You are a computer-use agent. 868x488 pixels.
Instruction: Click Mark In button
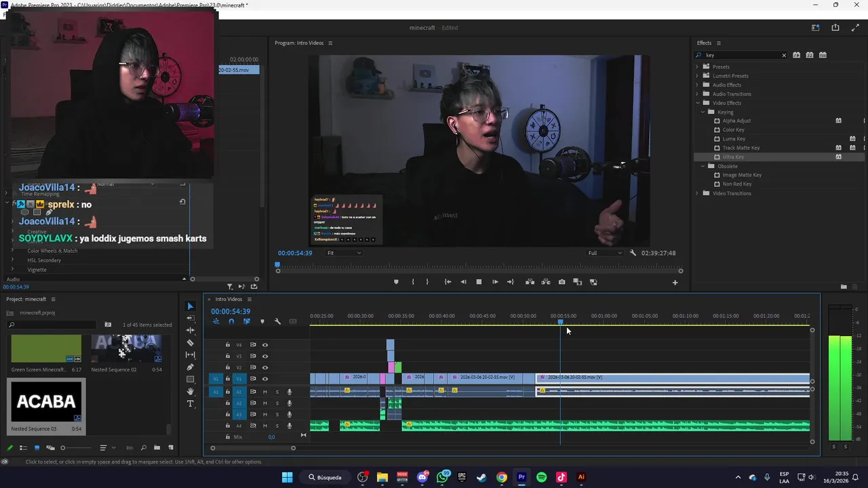point(412,282)
